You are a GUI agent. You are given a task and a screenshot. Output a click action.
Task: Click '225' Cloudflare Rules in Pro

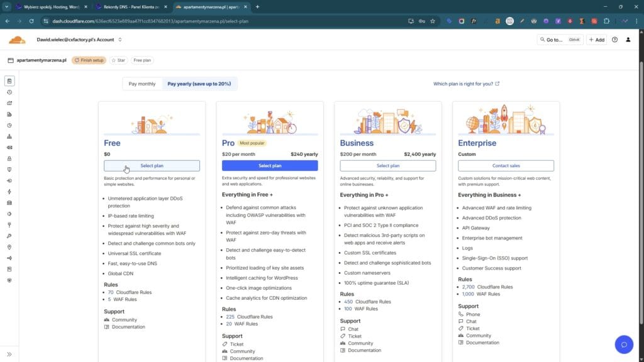click(230, 317)
